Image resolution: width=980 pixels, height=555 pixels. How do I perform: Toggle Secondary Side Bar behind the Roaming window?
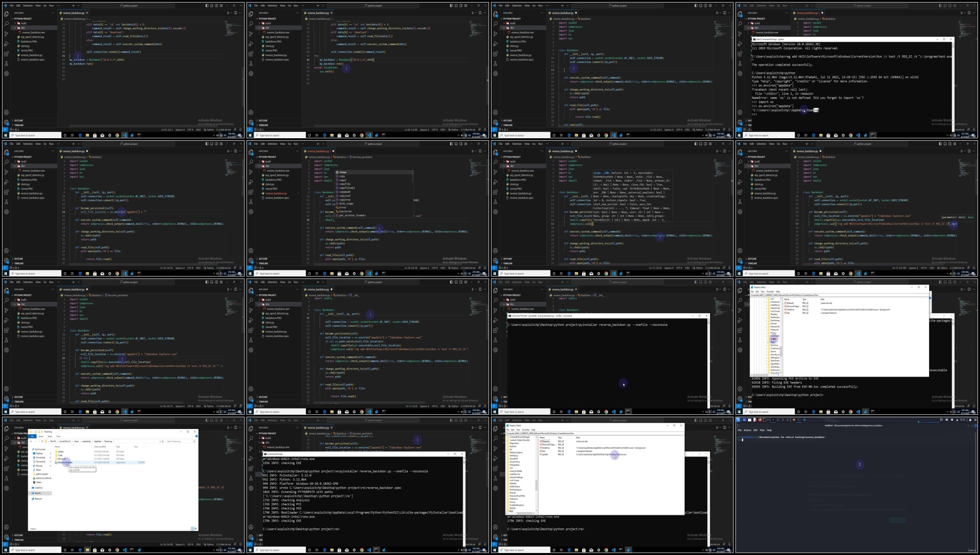click(216, 420)
